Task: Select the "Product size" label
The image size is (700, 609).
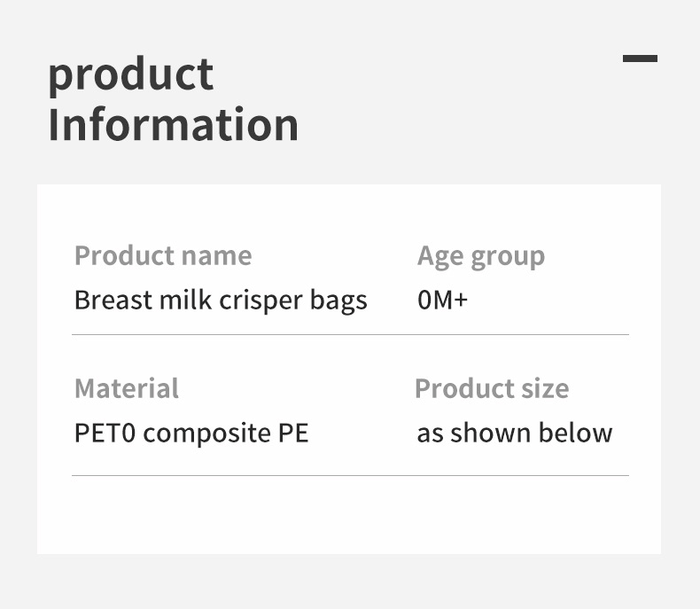Action: coord(492,388)
